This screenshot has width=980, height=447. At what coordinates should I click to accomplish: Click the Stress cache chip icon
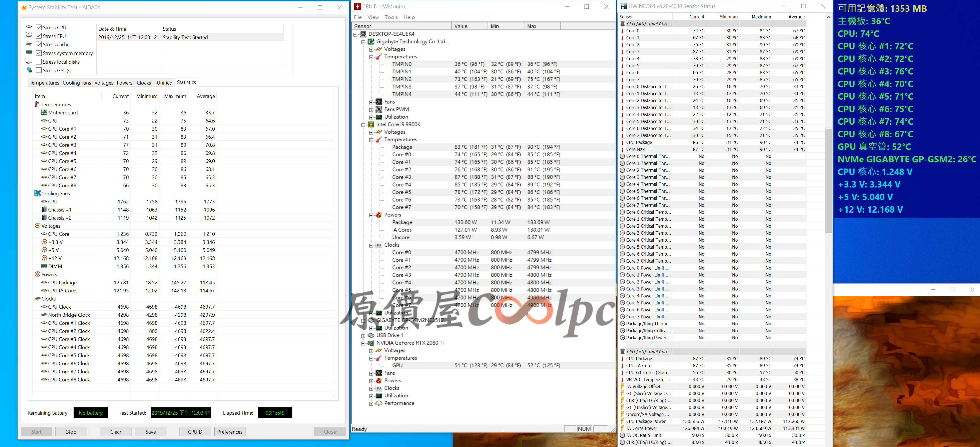29,44
